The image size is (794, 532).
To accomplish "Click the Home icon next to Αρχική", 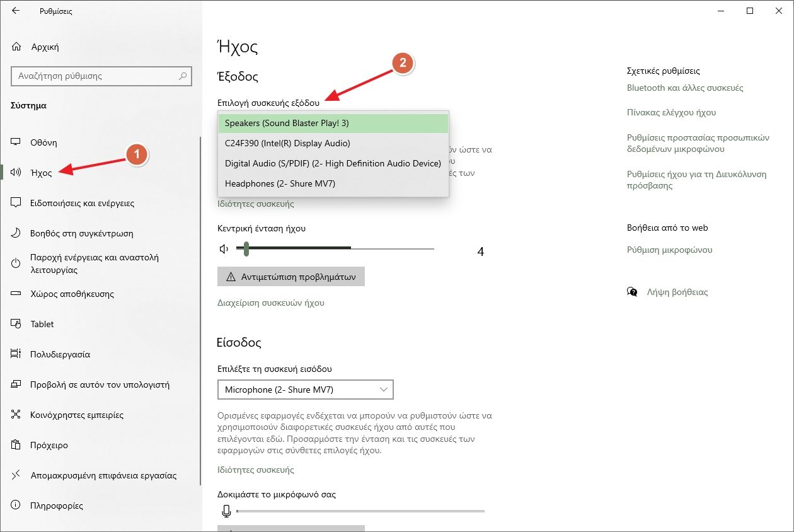I will 17,47.
